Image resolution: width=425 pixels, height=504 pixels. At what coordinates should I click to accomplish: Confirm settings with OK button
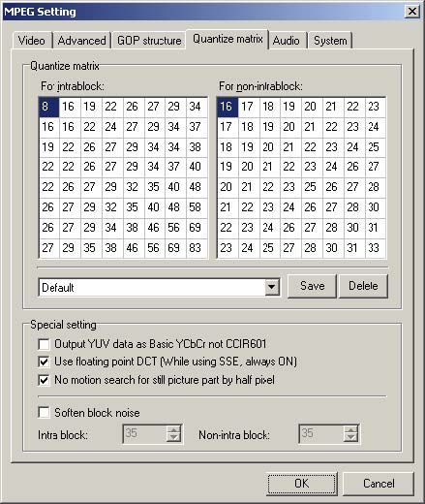(x=302, y=484)
